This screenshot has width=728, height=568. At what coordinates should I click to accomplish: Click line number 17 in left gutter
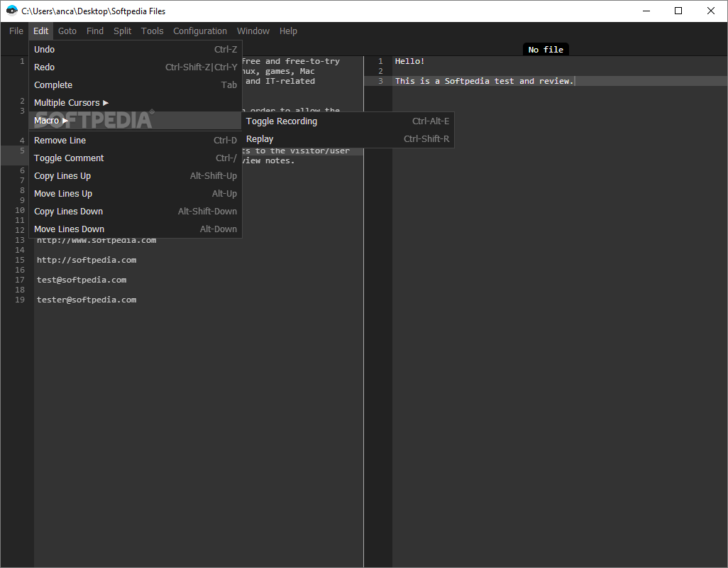[19, 280]
